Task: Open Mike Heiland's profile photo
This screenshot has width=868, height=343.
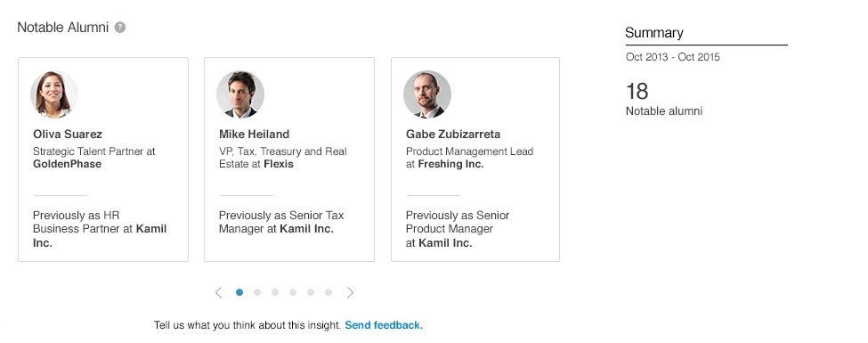Action: tap(240, 94)
